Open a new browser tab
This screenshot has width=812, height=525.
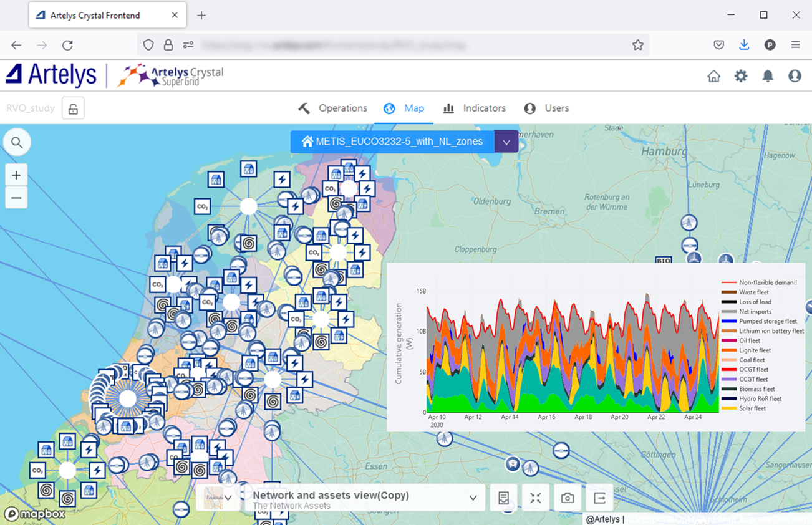pyautogui.click(x=201, y=16)
